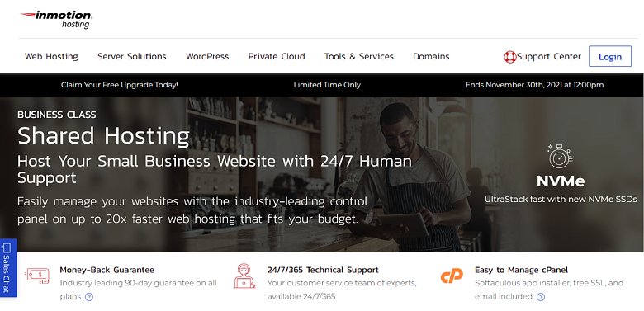This screenshot has width=644, height=311.
Task: Expand the Server Solutions menu
Action: 132,57
